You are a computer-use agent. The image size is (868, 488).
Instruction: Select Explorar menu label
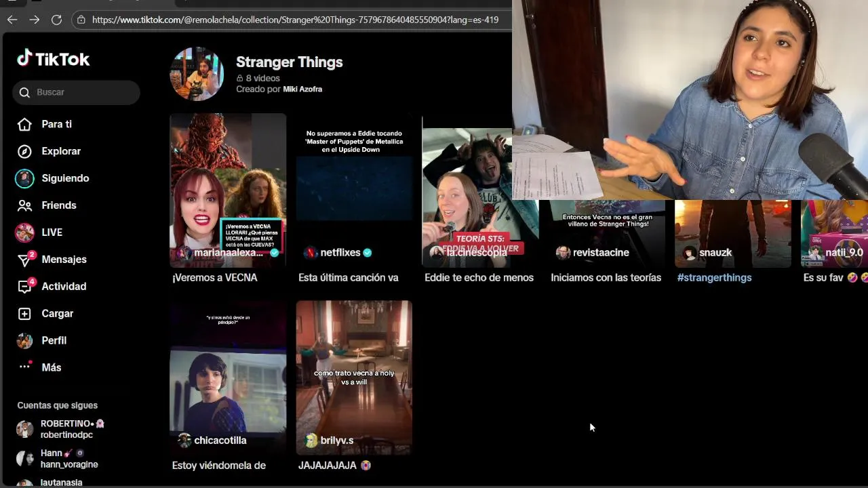pyautogui.click(x=61, y=151)
